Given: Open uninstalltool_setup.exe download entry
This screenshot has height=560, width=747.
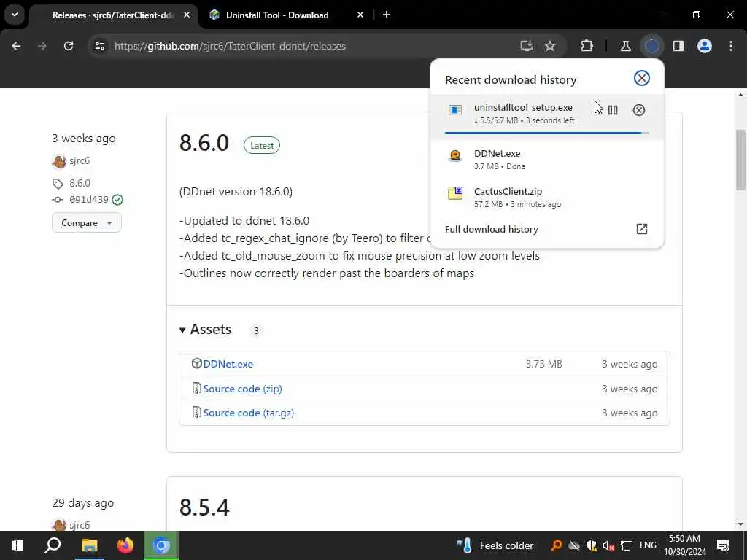Looking at the screenshot, I should [x=547, y=117].
